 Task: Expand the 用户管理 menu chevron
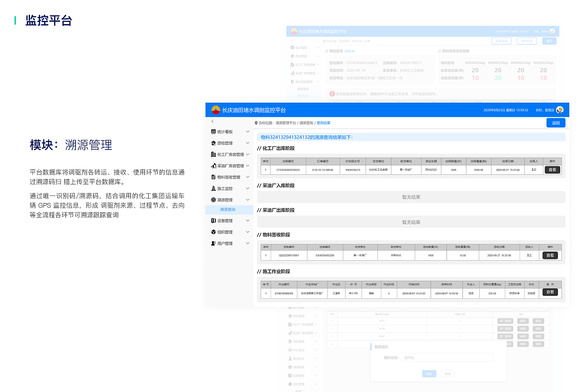click(x=248, y=243)
